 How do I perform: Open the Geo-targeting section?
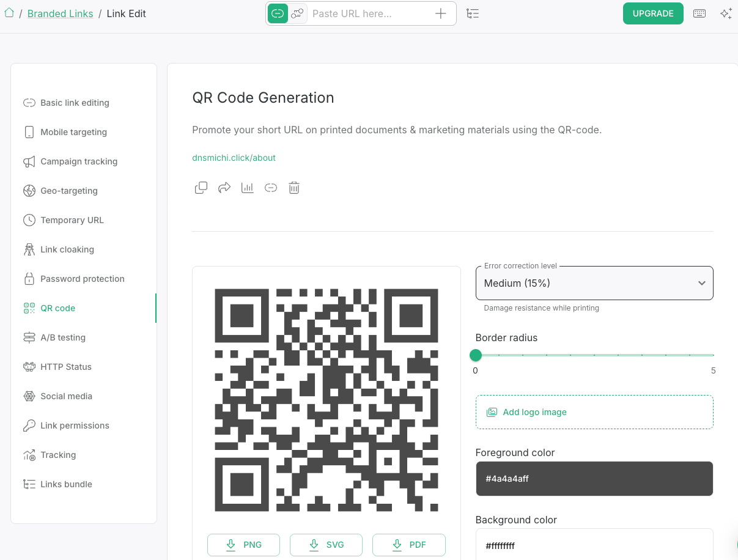coord(68,191)
